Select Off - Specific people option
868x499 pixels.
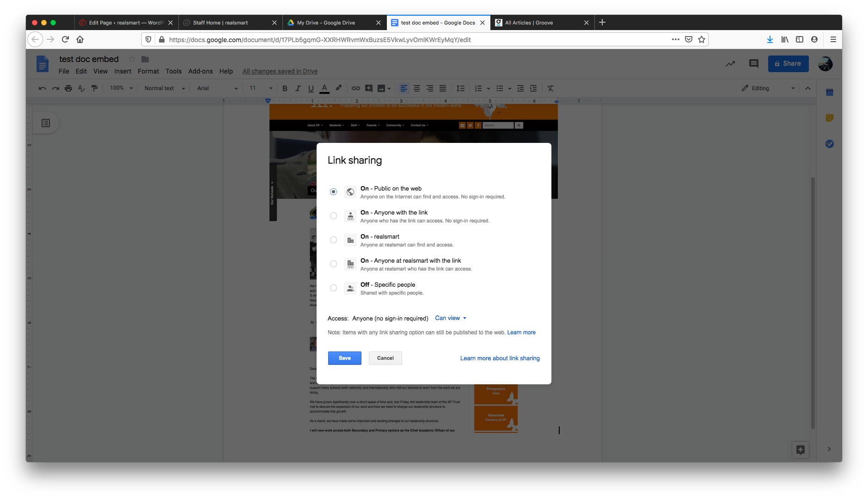click(x=333, y=288)
